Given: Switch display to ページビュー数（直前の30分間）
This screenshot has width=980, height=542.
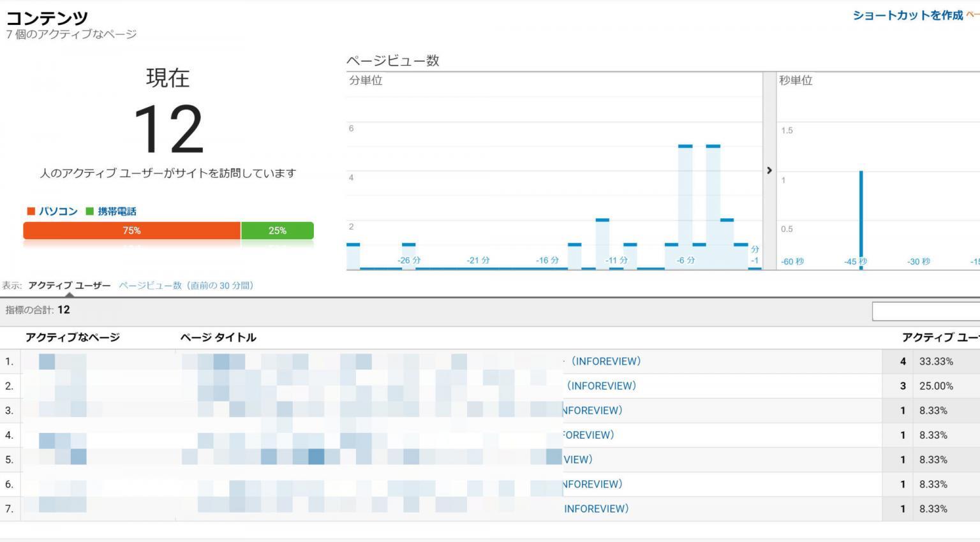Looking at the screenshot, I should (185, 286).
